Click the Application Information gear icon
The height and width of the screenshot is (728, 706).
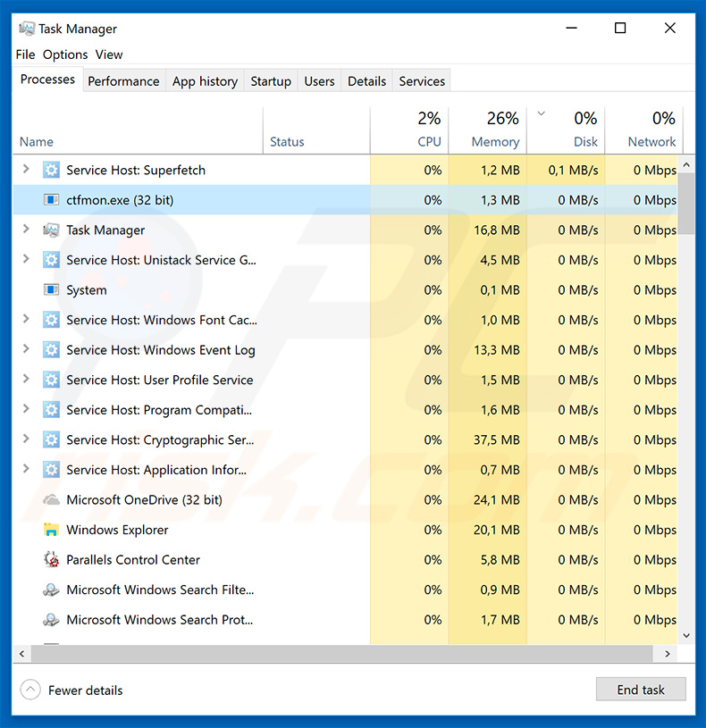click(x=51, y=470)
